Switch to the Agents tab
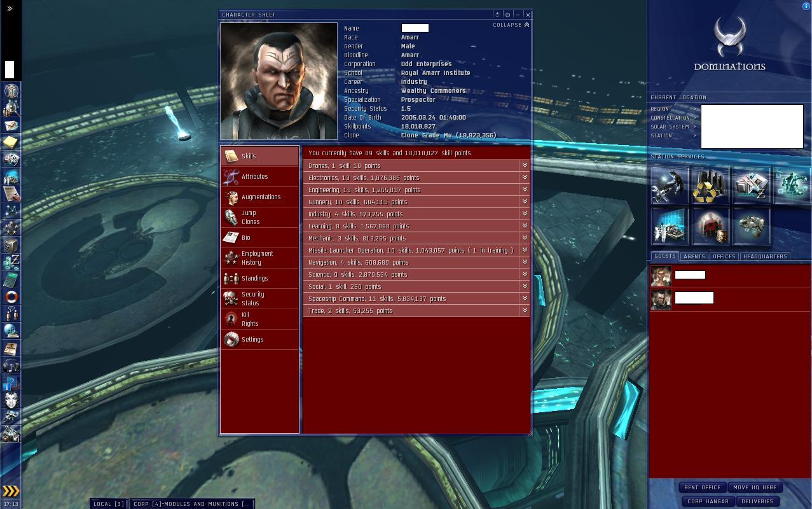Viewport: 812px width, 509px height. point(694,256)
